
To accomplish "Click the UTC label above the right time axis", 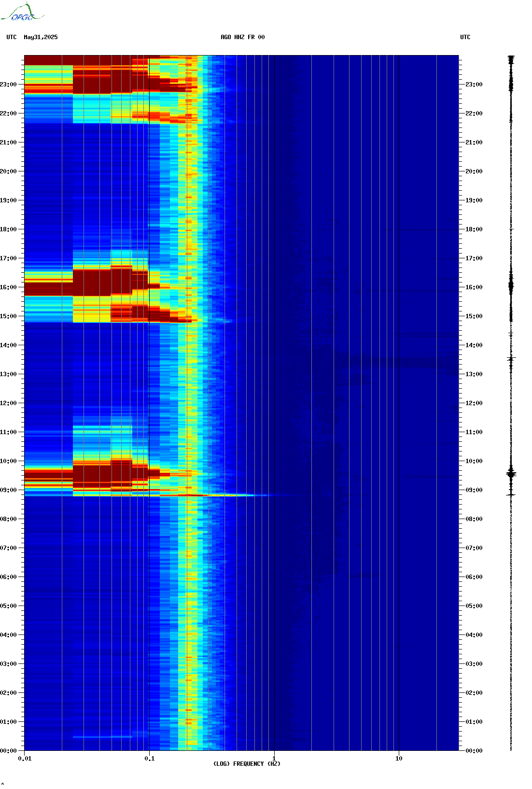I will tap(465, 37).
